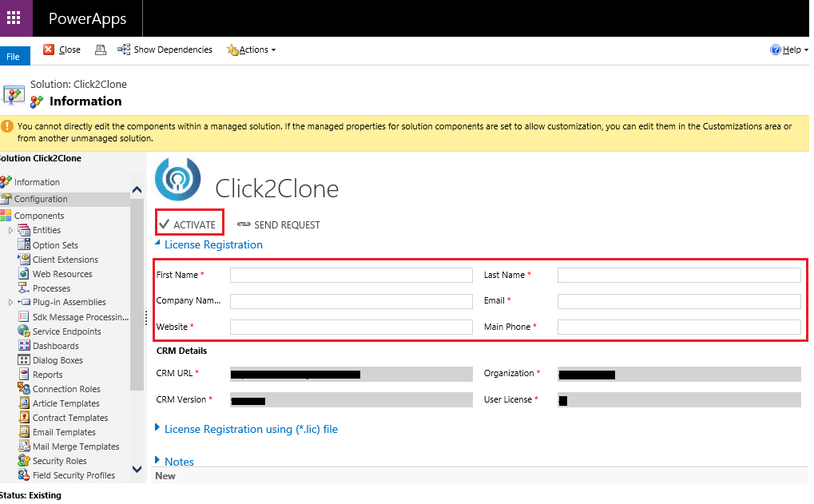The height and width of the screenshot is (504, 814).
Task: Click the Mail Merge Templates icon
Action: tap(24, 446)
